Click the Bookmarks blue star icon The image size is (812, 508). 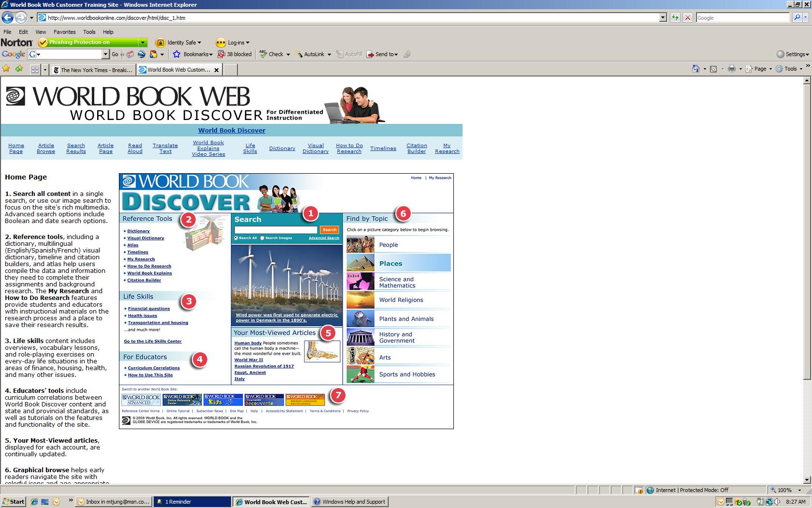point(177,54)
